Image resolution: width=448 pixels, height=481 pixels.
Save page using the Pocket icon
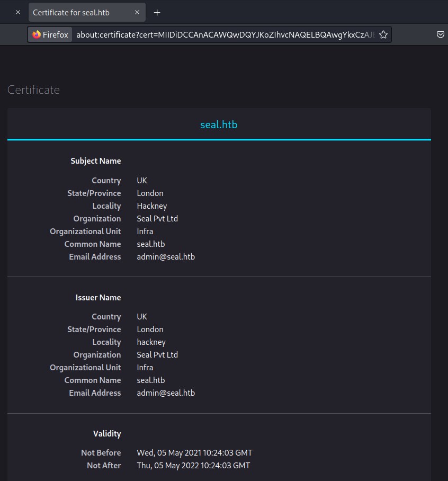point(440,34)
